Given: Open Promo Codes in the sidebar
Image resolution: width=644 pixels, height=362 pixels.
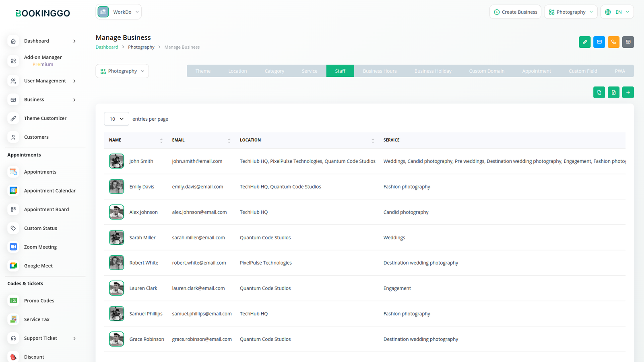Looking at the screenshot, I should point(39,301).
